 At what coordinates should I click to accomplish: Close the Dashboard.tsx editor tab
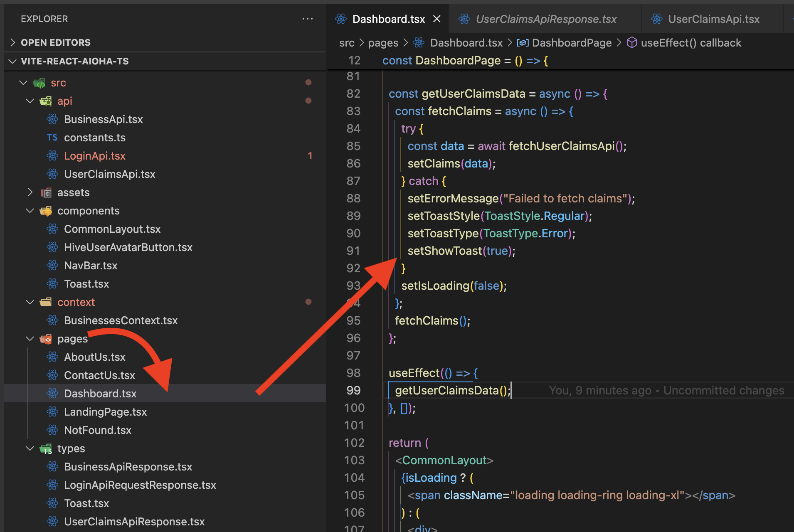tap(436, 19)
